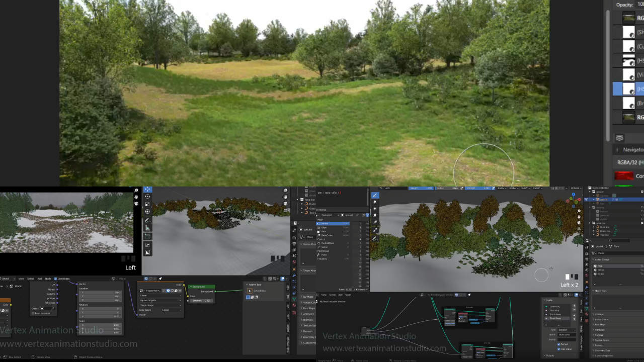Click the camera view icon in the middle viewport

(286, 204)
